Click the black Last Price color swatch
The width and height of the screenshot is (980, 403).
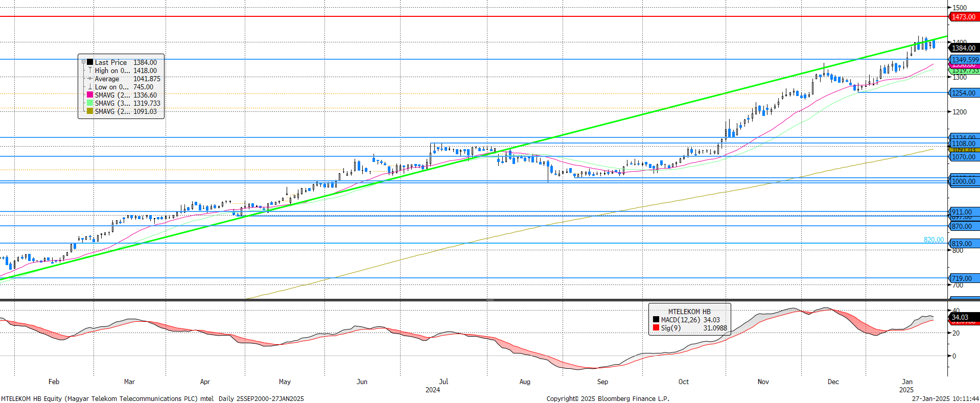point(90,62)
